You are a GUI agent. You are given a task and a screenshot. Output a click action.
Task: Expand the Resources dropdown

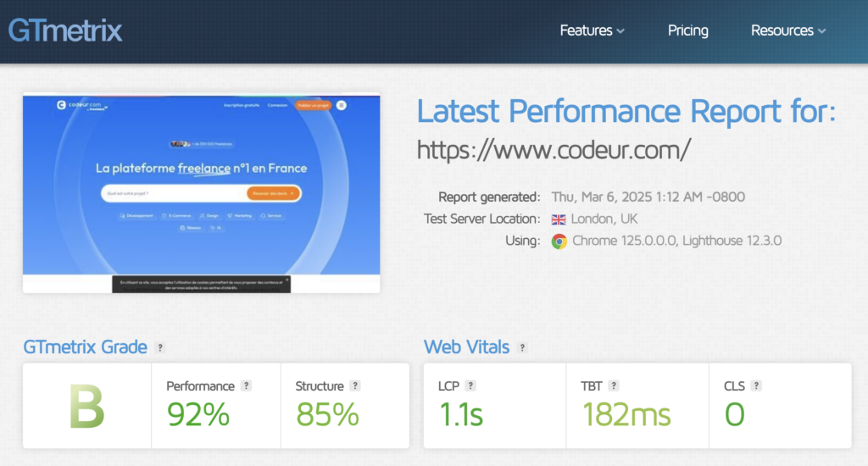click(787, 31)
